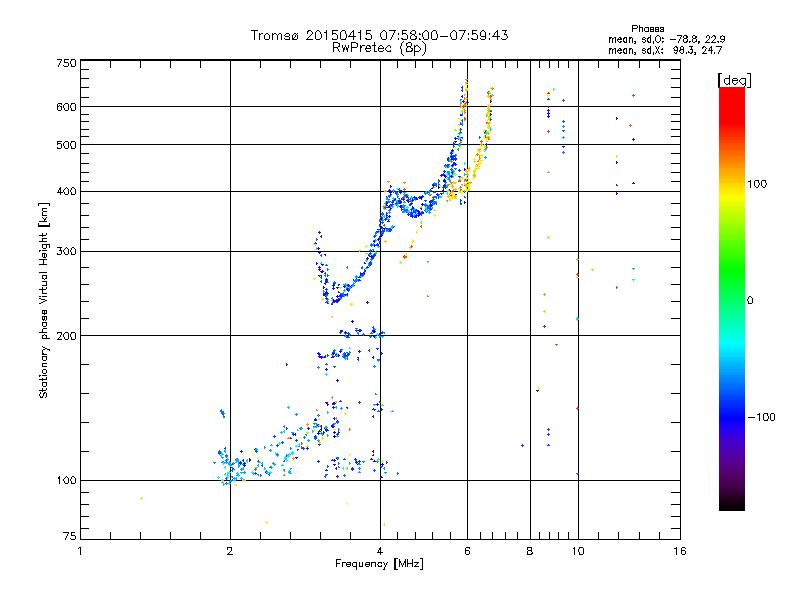Click the 1 tick on frequency axis

pos(80,551)
